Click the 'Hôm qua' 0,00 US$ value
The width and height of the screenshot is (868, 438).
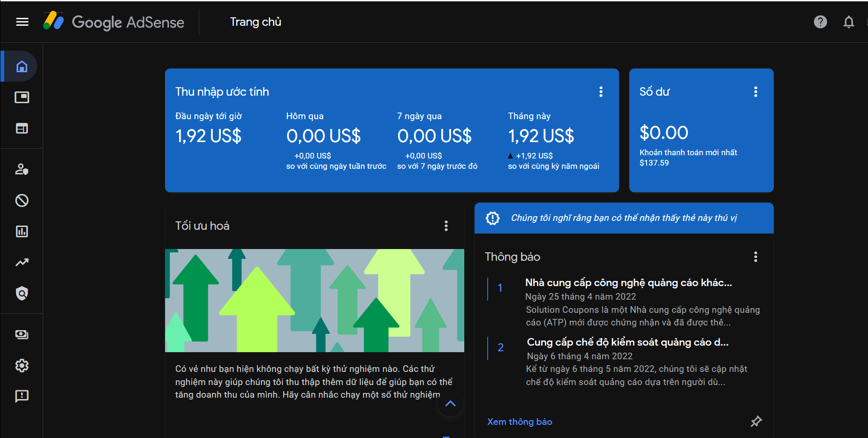pyautogui.click(x=324, y=136)
